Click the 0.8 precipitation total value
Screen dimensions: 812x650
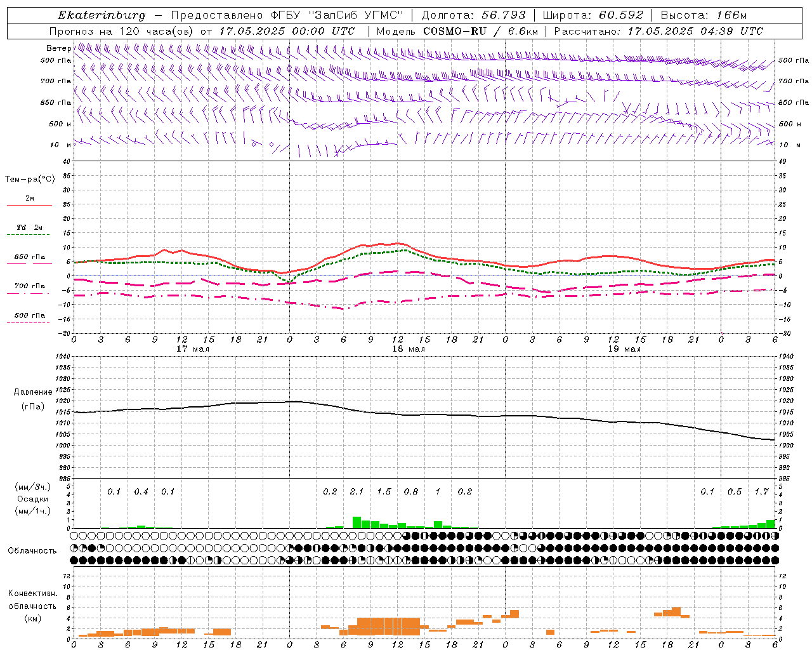point(411,491)
